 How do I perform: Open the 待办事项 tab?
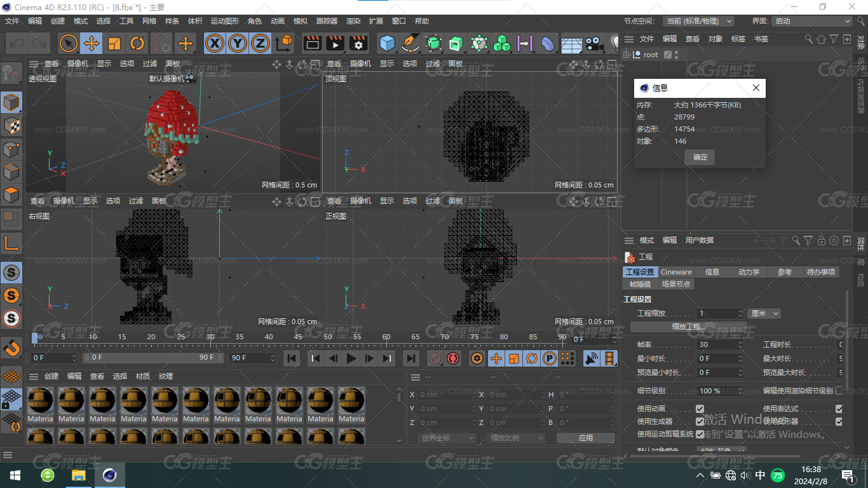pyautogui.click(x=821, y=272)
